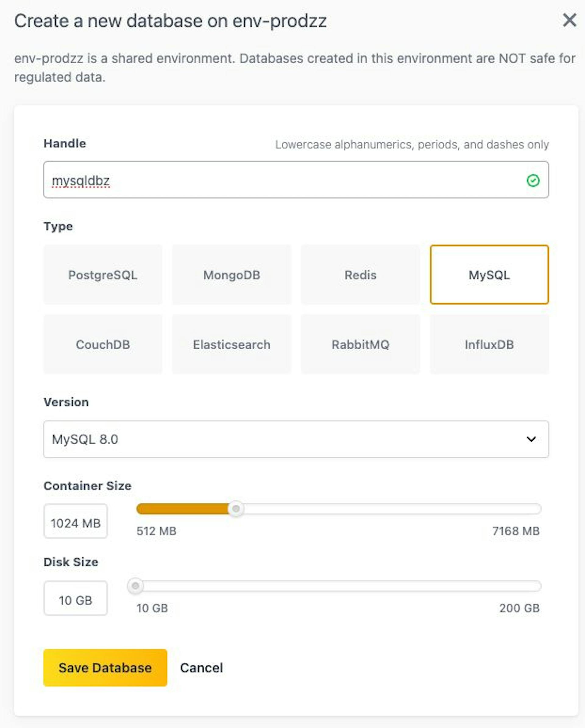Screen dimensions: 585x728
Task: Select InfluxDB database type
Action: pyautogui.click(x=489, y=344)
